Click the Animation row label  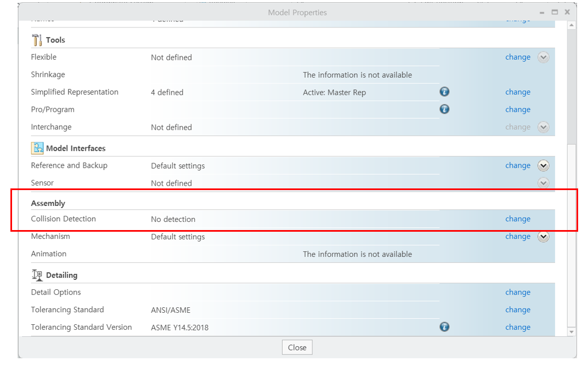(48, 254)
